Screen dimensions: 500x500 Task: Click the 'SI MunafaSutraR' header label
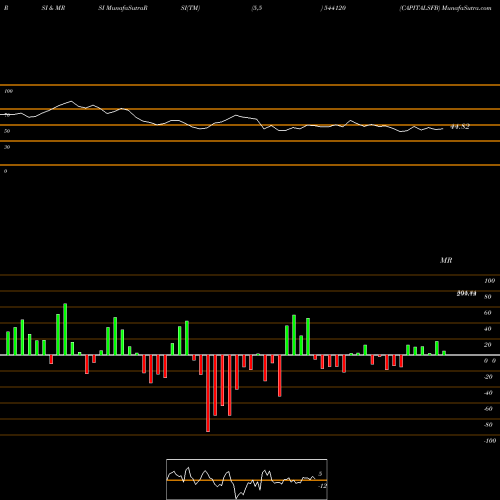pos(123,8)
